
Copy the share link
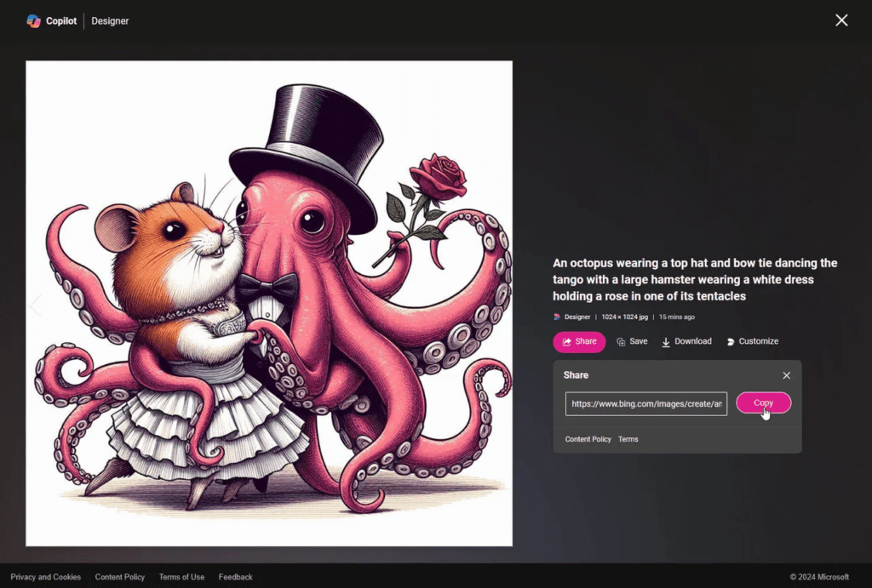763,402
